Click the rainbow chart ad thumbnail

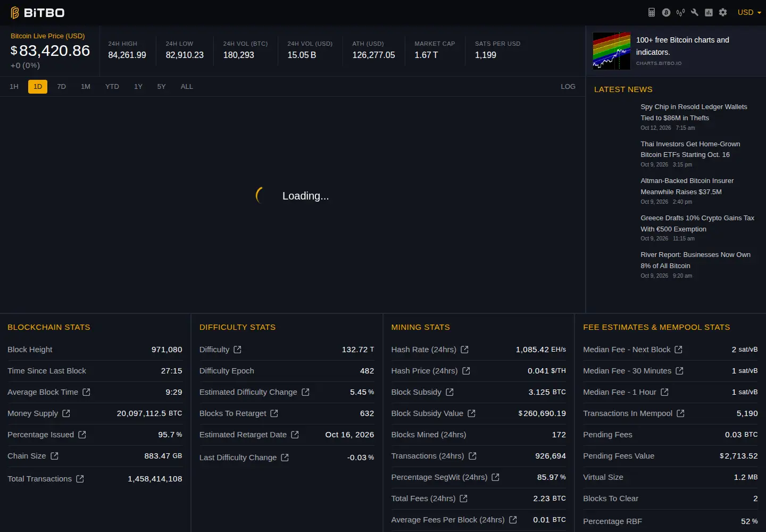pos(612,51)
